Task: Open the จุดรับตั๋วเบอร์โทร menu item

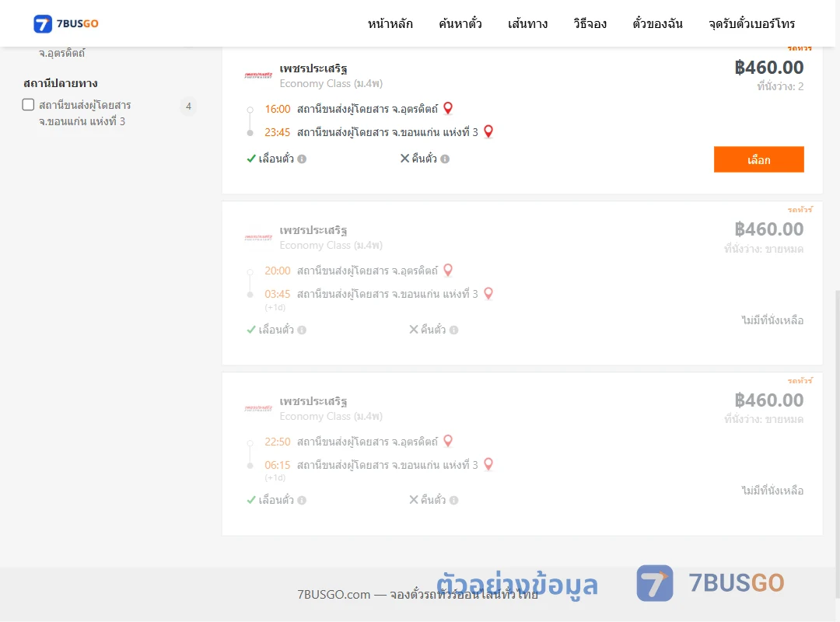Action: click(751, 23)
